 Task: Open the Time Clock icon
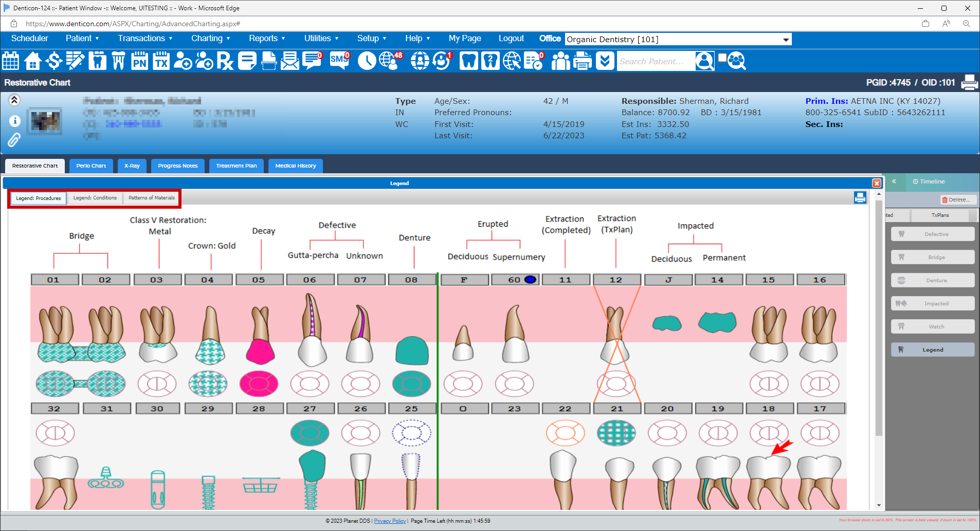click(367, 61)
